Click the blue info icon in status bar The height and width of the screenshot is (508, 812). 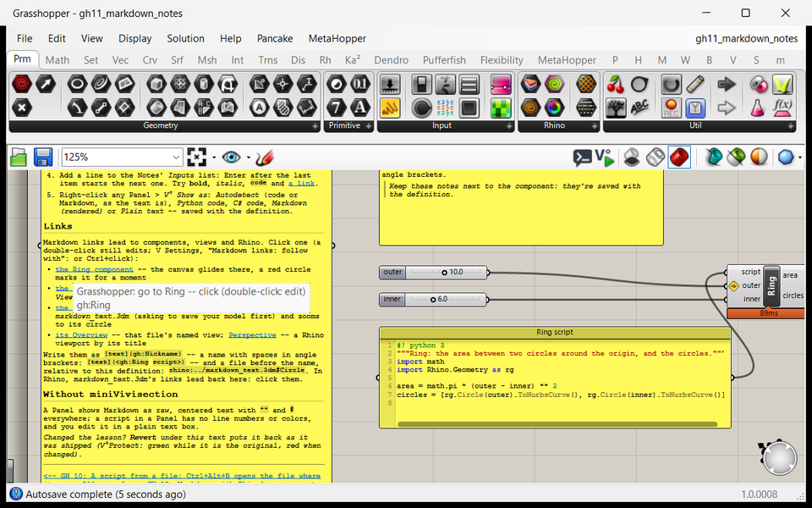[x=16, y=494]
